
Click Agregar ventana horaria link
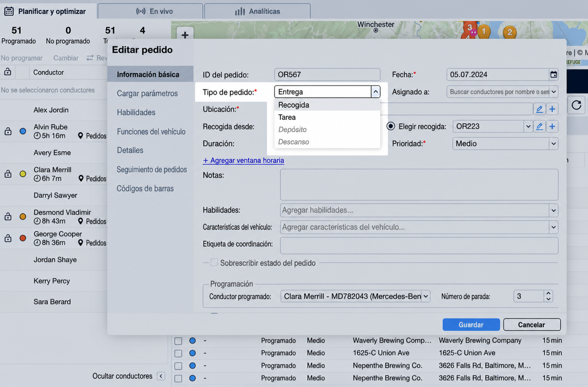pyautogui.click(x=243, y=160)
